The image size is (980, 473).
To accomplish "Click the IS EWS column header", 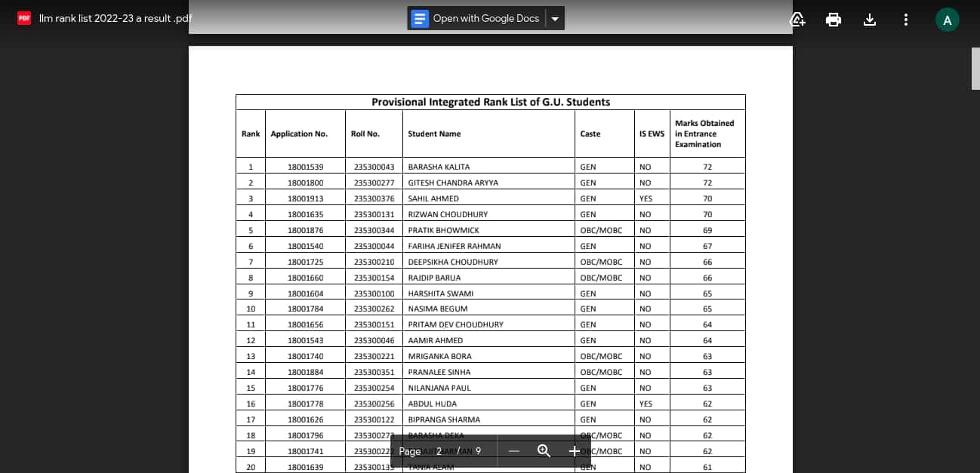I will [652, 134].
